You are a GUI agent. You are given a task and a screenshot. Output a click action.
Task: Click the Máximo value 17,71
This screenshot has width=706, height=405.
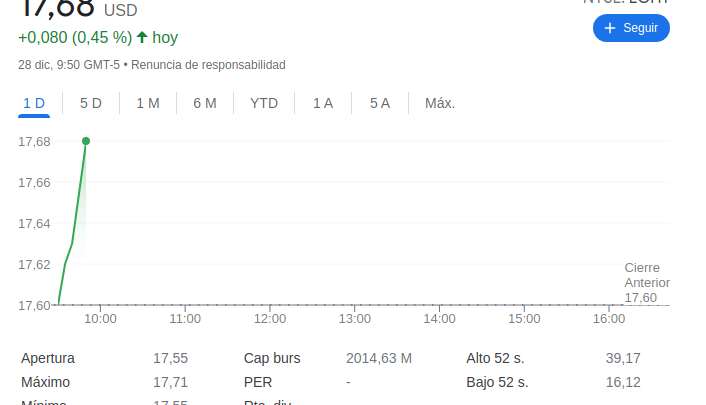(170, 382)
